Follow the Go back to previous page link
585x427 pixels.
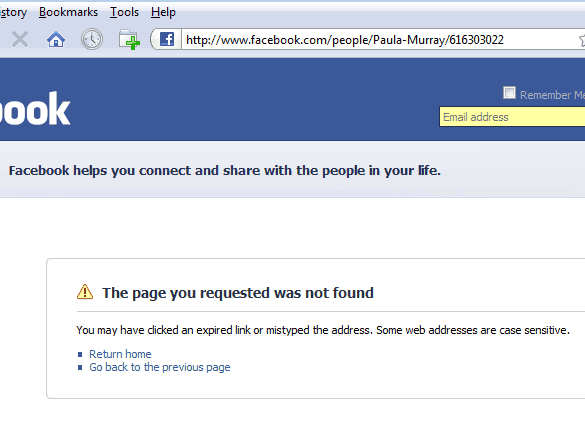[160, 367]
